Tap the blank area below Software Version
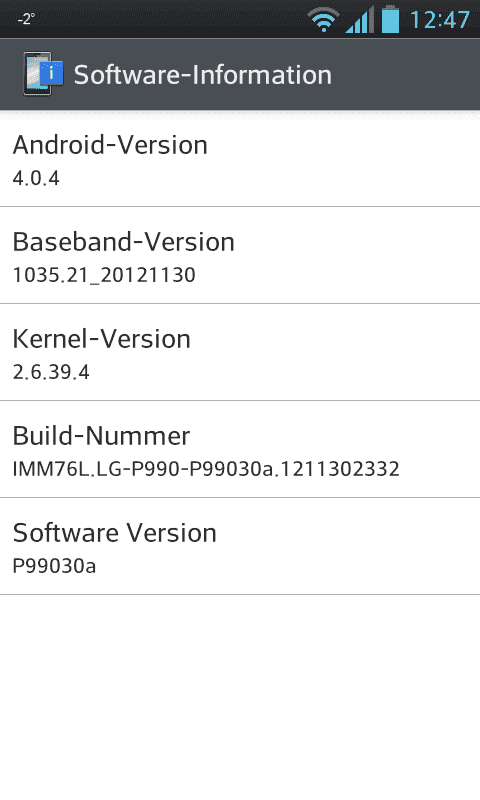Viewport: 480px width, 800px height. 240,697
